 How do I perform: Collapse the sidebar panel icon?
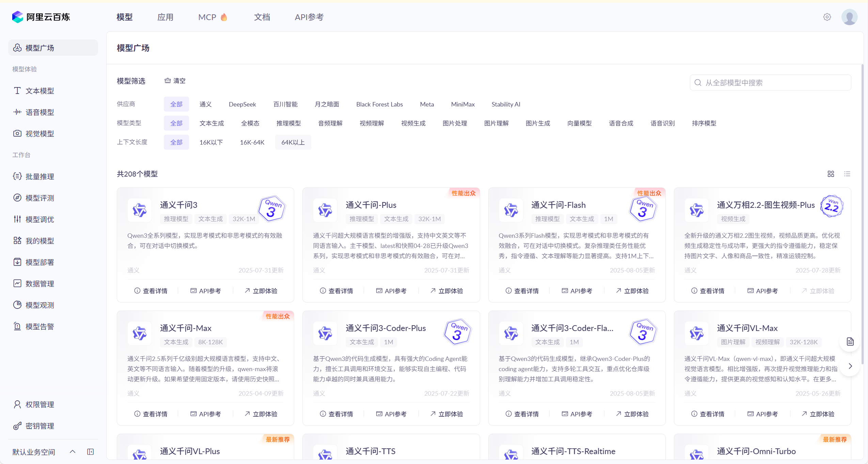pyautogui.click(x=90, y=452)
